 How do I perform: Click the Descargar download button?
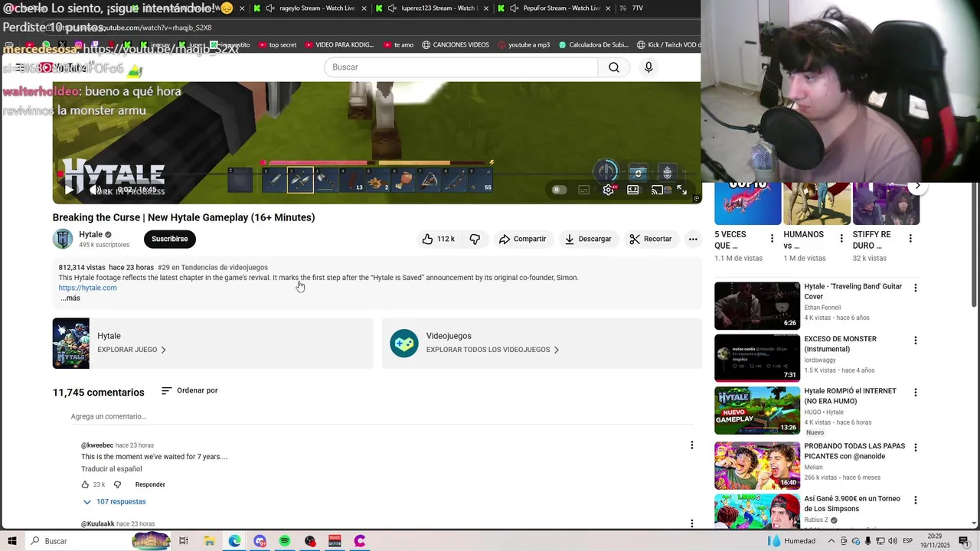[x=588, y=239]
